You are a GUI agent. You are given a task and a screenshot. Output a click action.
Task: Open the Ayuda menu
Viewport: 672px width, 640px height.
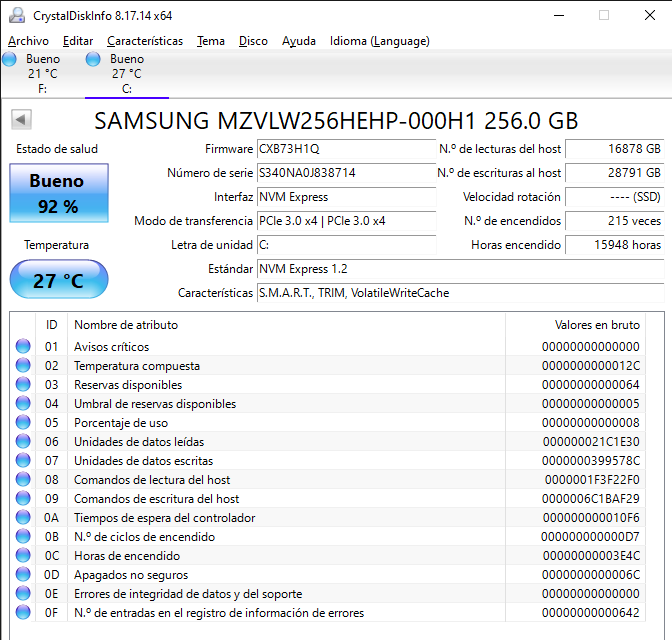point(299,41)
